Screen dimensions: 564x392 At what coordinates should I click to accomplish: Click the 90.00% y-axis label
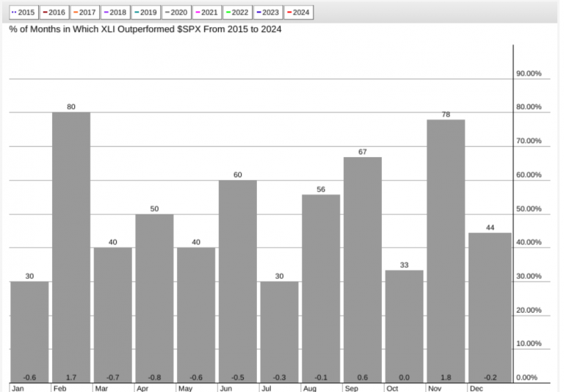click(x=529, y=73)
